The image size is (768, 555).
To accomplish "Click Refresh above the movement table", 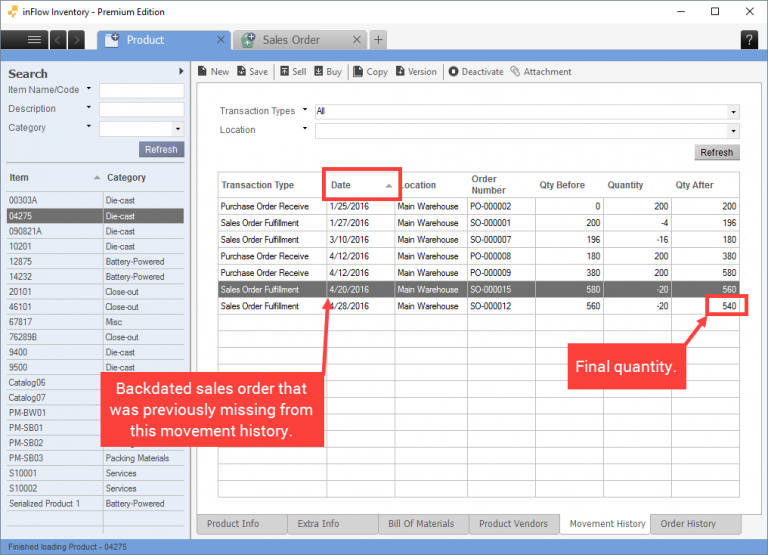I will click(x=716, y=153).
